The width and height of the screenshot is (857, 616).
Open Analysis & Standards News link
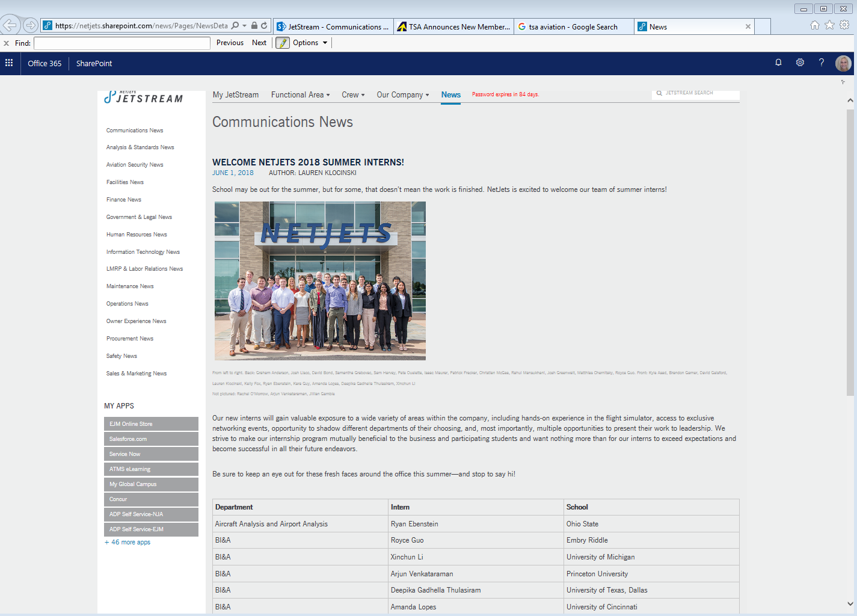(x=140, y=147)
